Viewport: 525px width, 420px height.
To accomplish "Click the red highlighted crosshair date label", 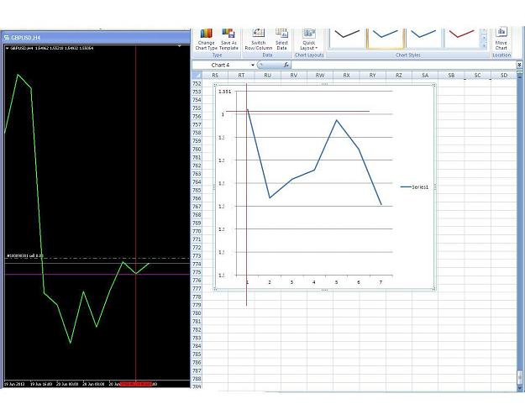I will click(x=136, y=384).
